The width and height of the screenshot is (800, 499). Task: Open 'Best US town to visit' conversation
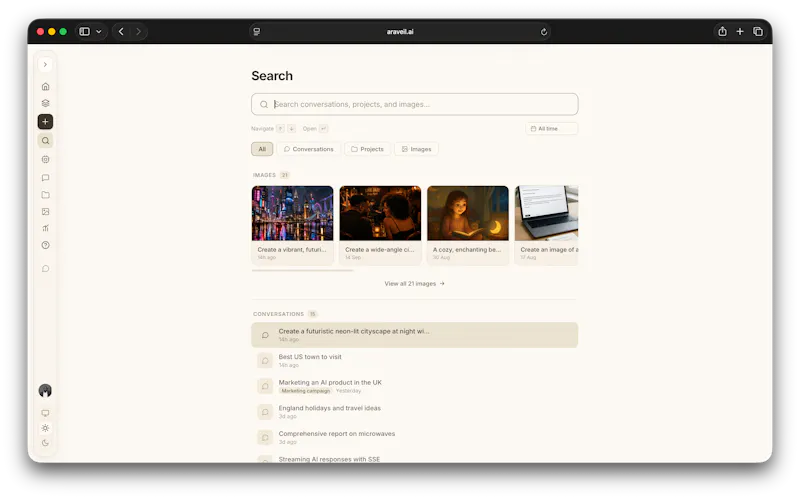click(414, 360)
